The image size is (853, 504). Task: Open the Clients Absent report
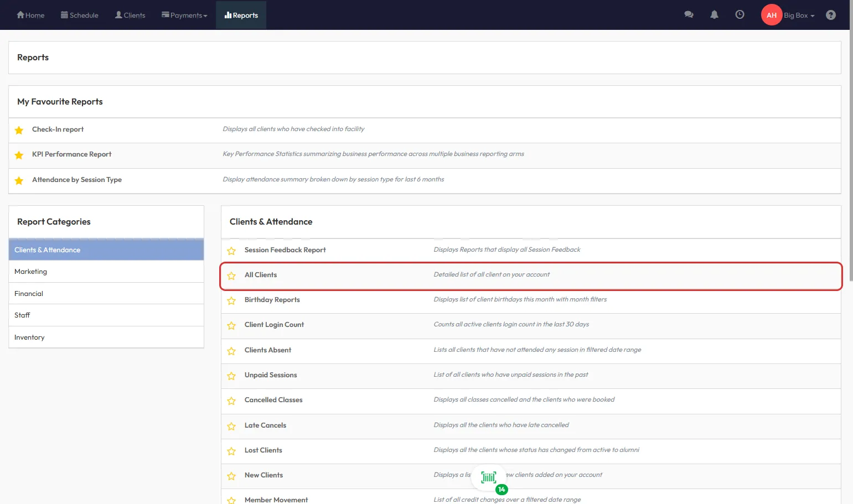point(268,350)
